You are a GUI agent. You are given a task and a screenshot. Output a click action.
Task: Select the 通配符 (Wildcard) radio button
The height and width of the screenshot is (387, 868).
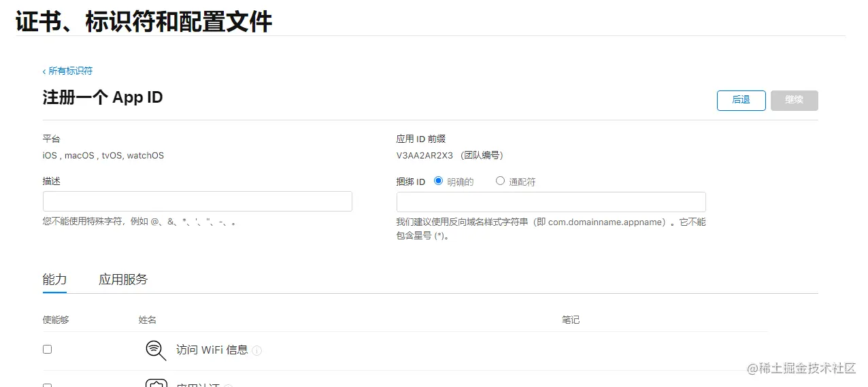[500, 181]
